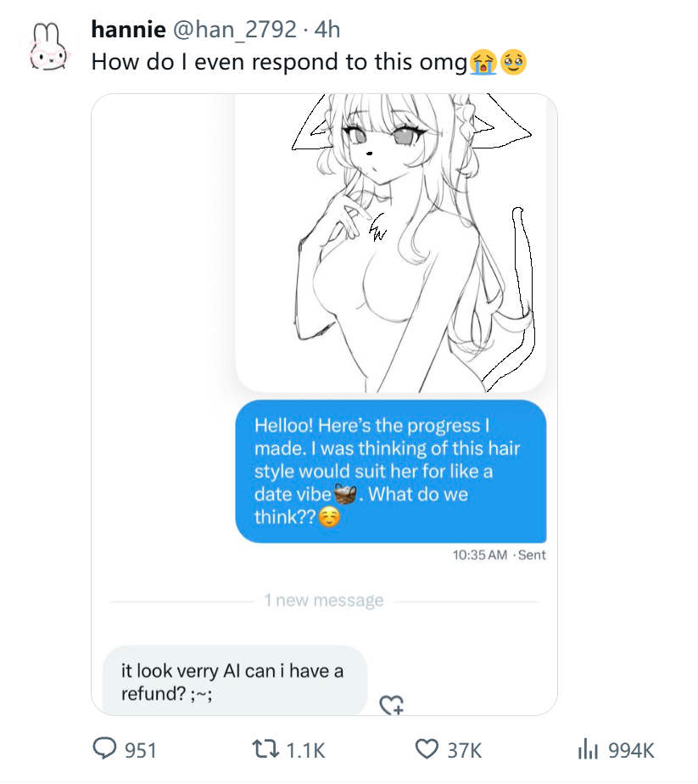Select the blue "Helloo! Here's the progress" message
The image size is (698, 784).
pyautogui.click(x=390, y=471)
